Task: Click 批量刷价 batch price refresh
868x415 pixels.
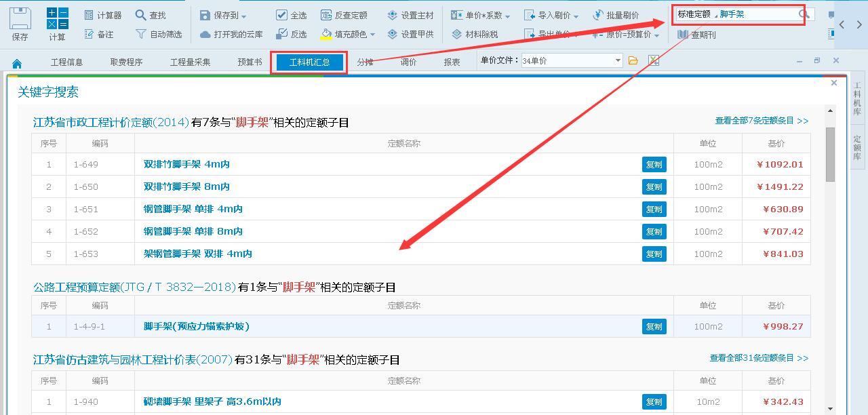Action: [x=616, y=15]
